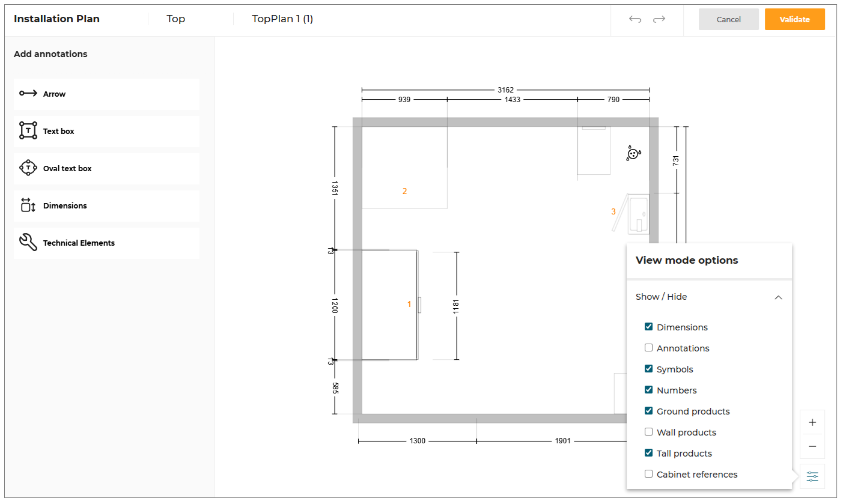Zoom in with the plus icon
Screen dimensions: 843x504
pos(812,422)
